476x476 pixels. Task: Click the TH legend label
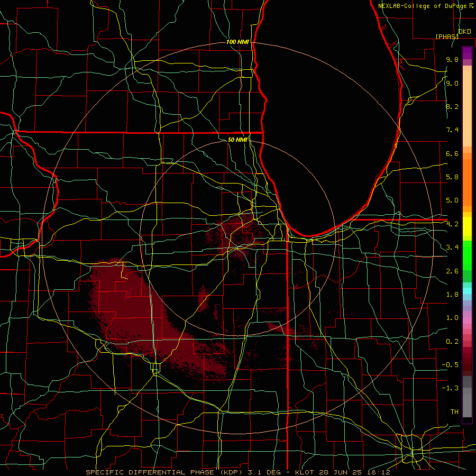(x=454, y=412)
